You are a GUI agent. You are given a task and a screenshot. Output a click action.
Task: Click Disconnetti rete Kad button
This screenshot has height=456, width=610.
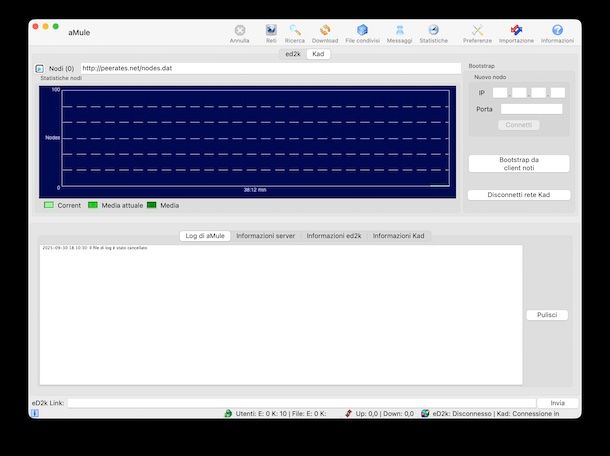click(519, 195)
